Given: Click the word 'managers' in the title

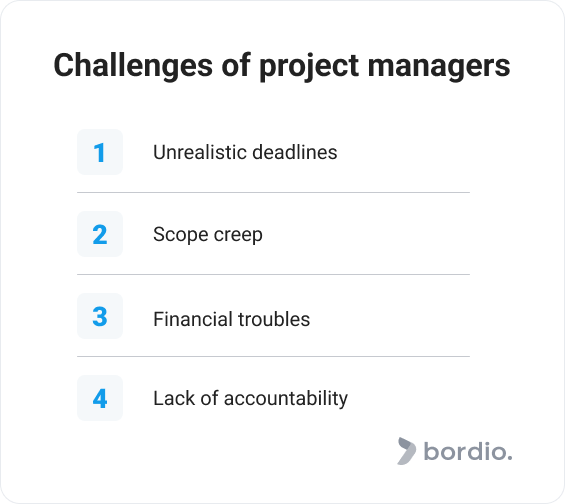Looking at the screenshot, I should tap(439, 67).
